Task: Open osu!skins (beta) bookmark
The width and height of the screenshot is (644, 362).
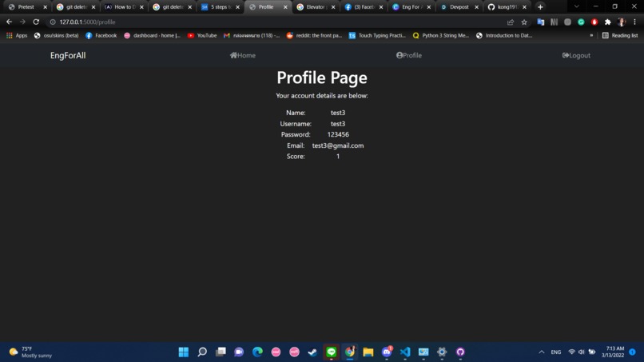Action: [x=56, y=36]
